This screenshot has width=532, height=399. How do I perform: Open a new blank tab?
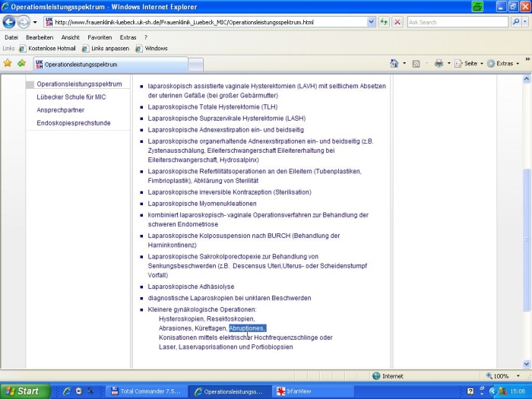pos(196,65)
